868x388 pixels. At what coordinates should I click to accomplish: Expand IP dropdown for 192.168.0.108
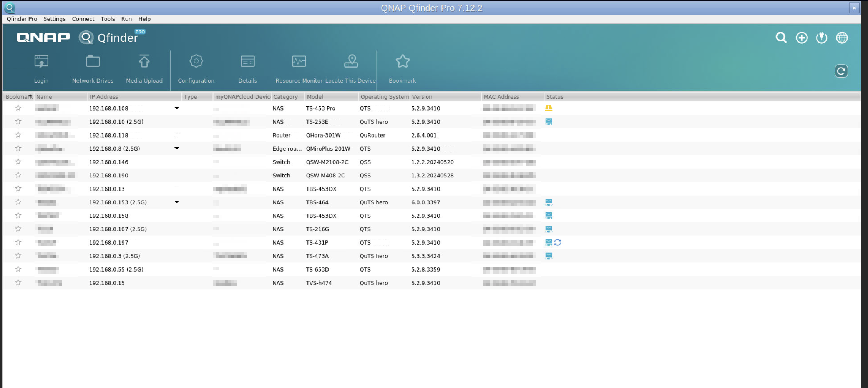pos(177,108)
